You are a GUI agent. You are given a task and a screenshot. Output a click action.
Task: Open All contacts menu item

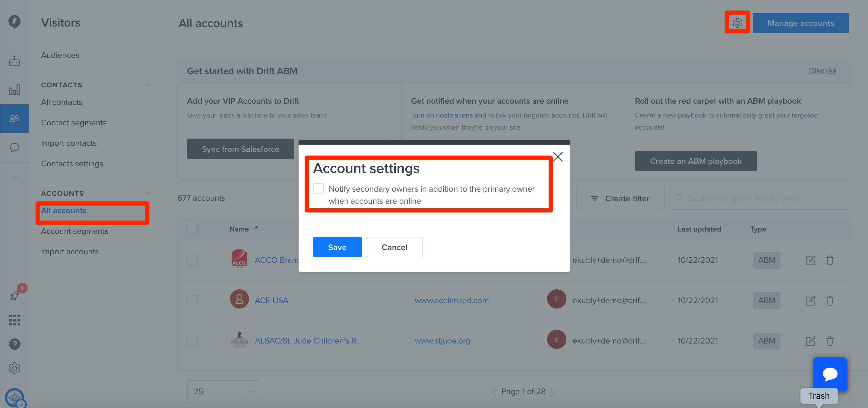pos(62,102)
